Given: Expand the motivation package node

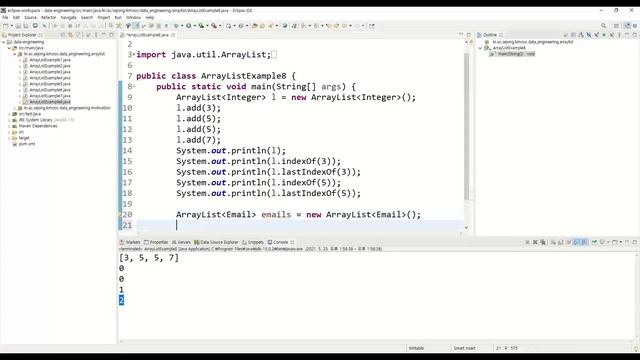Looking at the screenshot, I should point(15,108).
